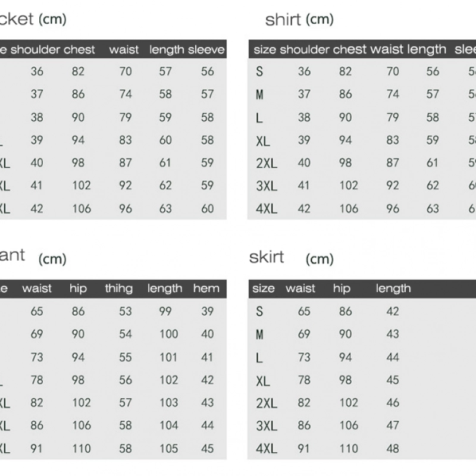Viewport: 476px width, 476px height.
Task: Click size 2XL label in shirt table
Action: pyautogui.click(x=267, y=163)
